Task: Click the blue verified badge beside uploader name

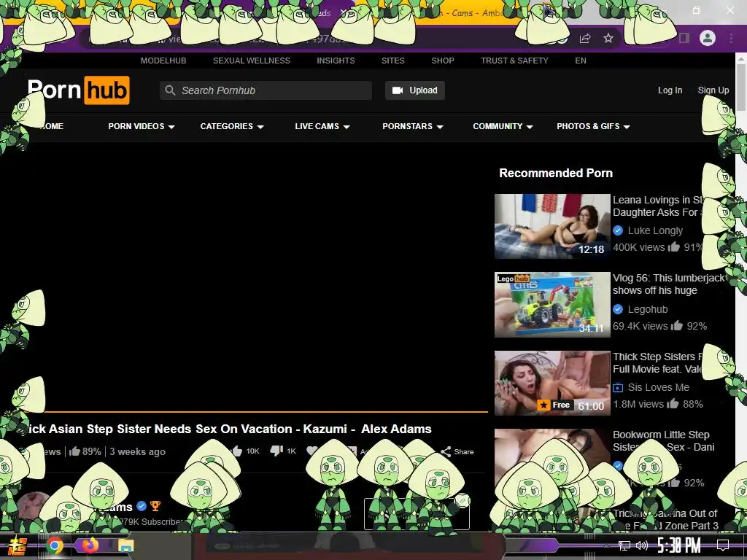Action: (x=142, y=506)
